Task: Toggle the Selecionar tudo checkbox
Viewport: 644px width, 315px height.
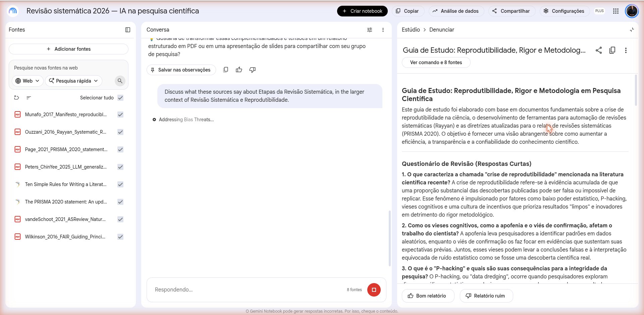Action: click(x=120, y=98)
